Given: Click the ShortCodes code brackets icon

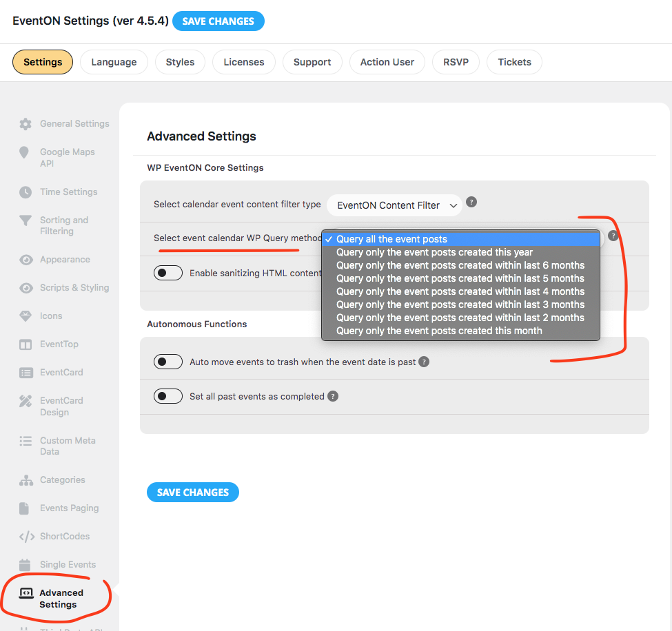Looking at the screenshot, I should (x=27, y=537).
